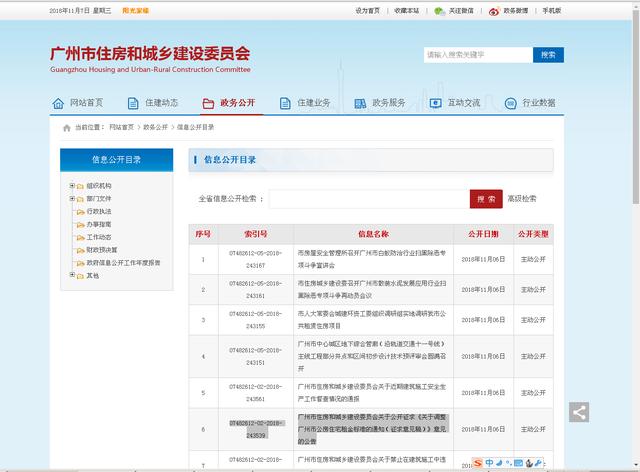
Task: Open row 2 information title link
Action: (x=372, y=289)
